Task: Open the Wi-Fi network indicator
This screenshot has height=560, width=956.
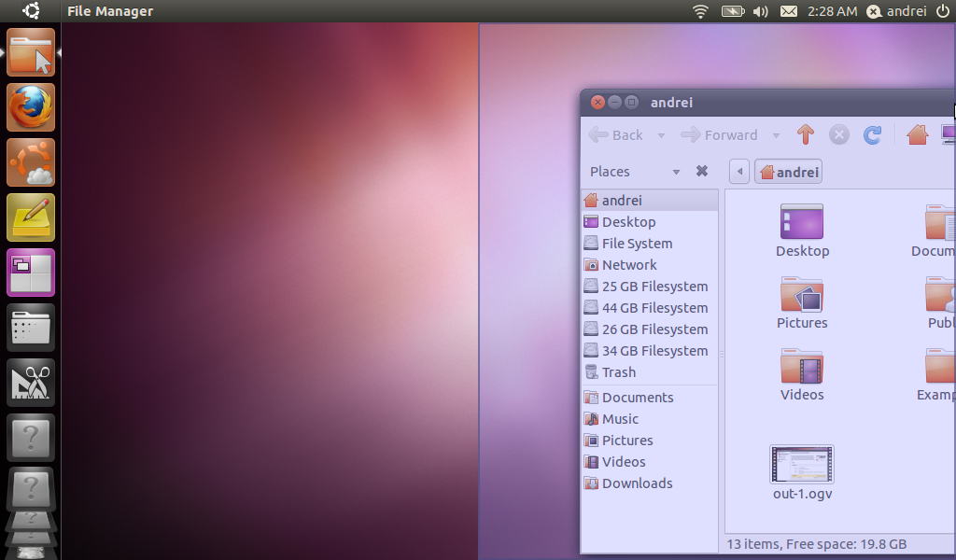Action: (700, 11)
